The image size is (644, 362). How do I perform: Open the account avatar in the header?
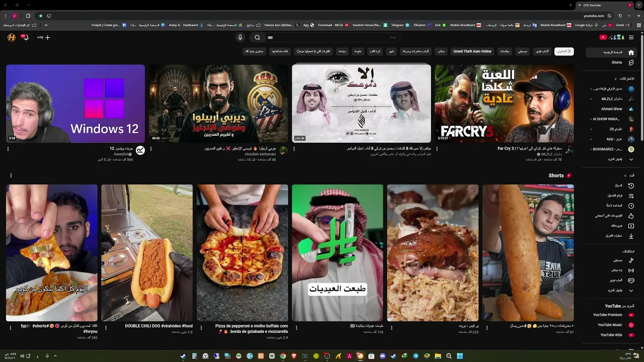tap(12, 37)
